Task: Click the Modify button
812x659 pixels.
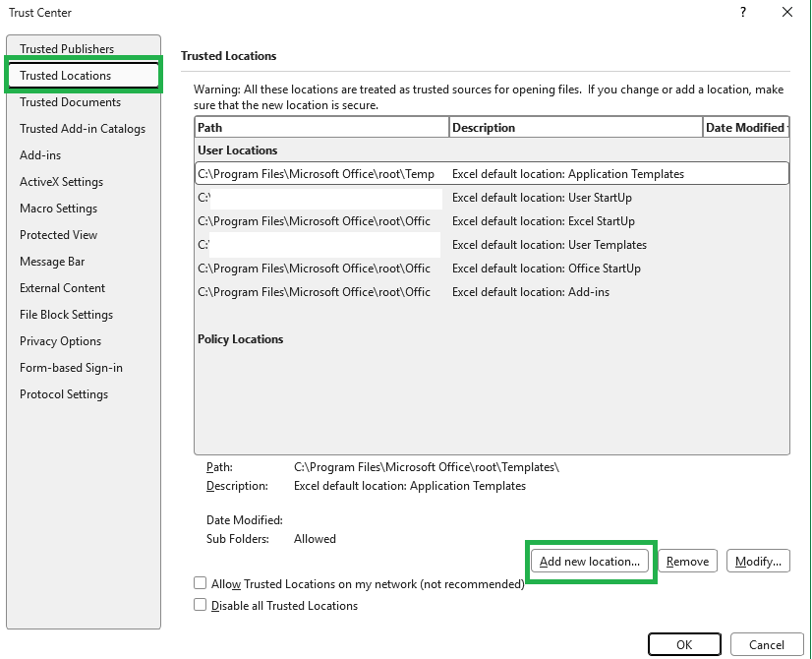Action: point(758,561)
